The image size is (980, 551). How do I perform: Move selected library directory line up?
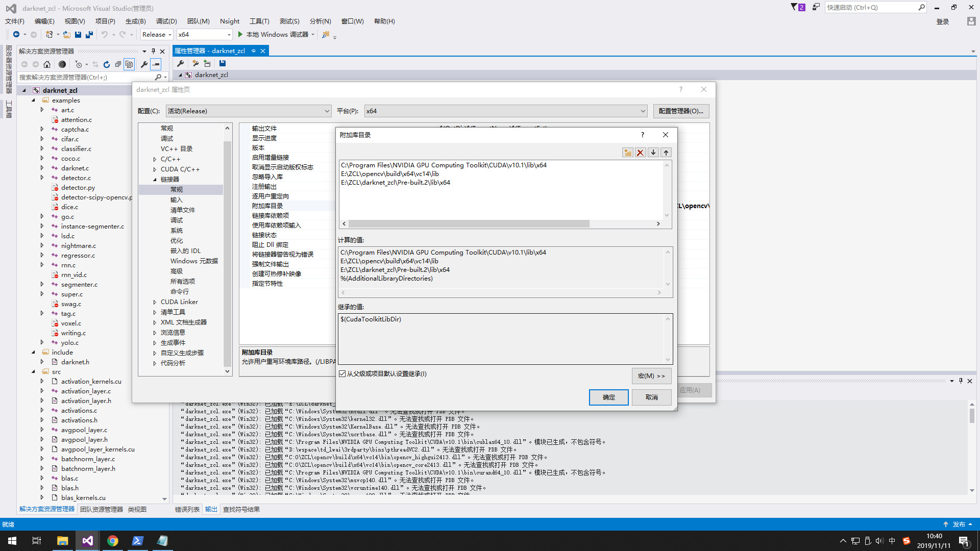(666, 153)
